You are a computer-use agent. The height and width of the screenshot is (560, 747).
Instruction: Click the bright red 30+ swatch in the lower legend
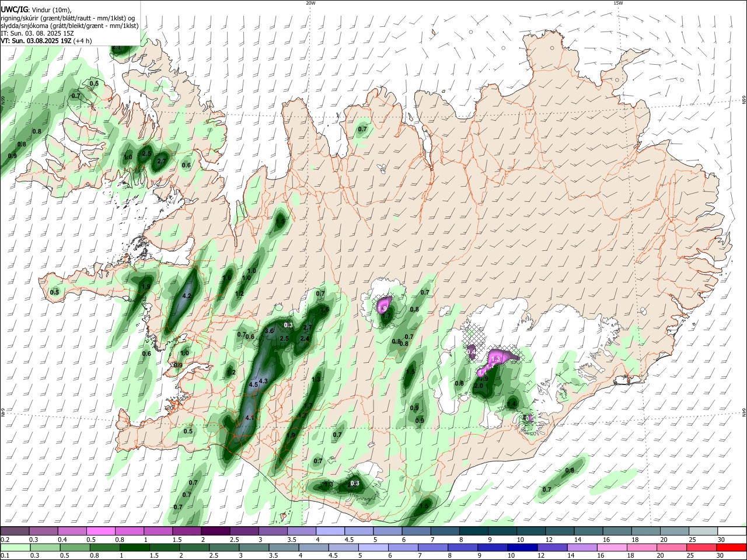click(731, 547)
